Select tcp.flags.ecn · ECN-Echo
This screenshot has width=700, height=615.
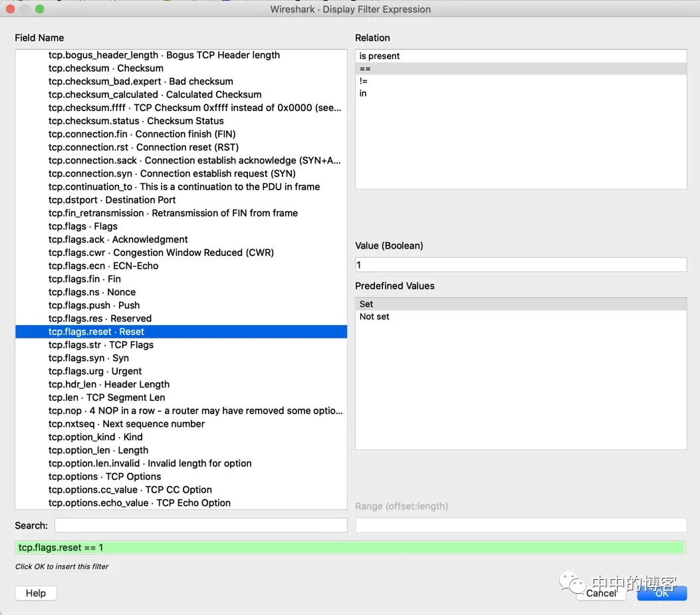pos(181,266)
